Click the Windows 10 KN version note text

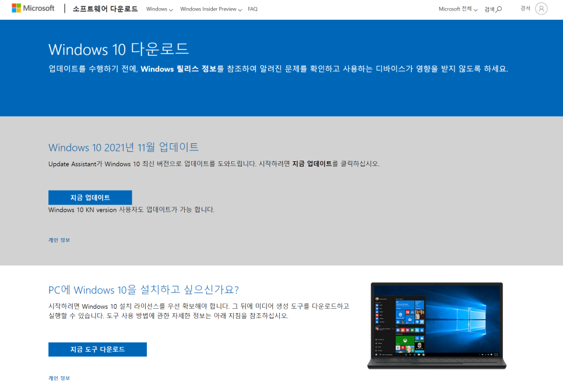click(131, 210)
